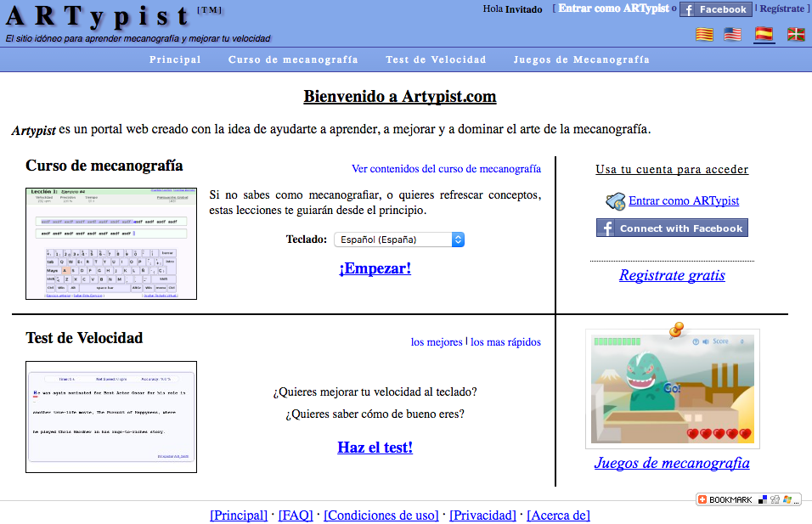Open Test de Velocidad menu item
Image resolution: width=812 pixels, height=524 pixels.
(436, 59)
